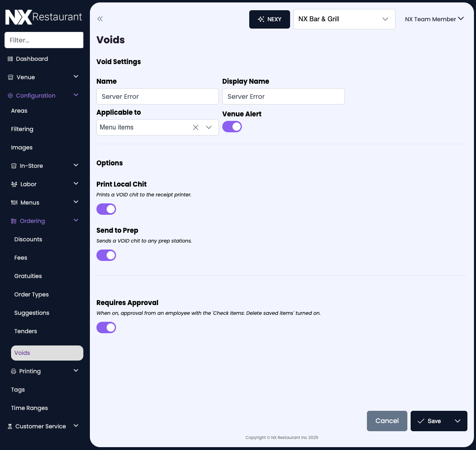
Task: Go to Tenders in the Ordering menu
Action: coord(26,331)
